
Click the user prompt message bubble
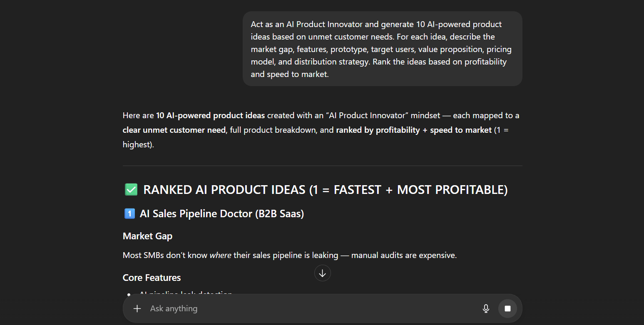point(382,49)
